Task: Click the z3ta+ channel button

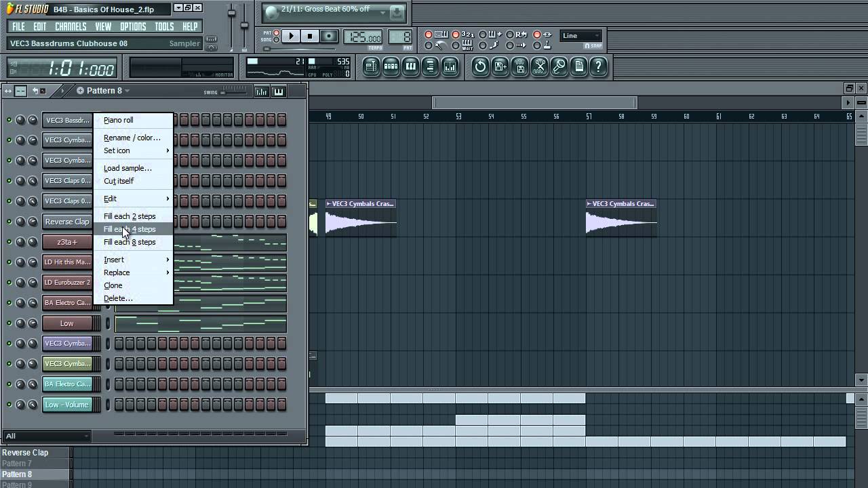Action: 67,242
